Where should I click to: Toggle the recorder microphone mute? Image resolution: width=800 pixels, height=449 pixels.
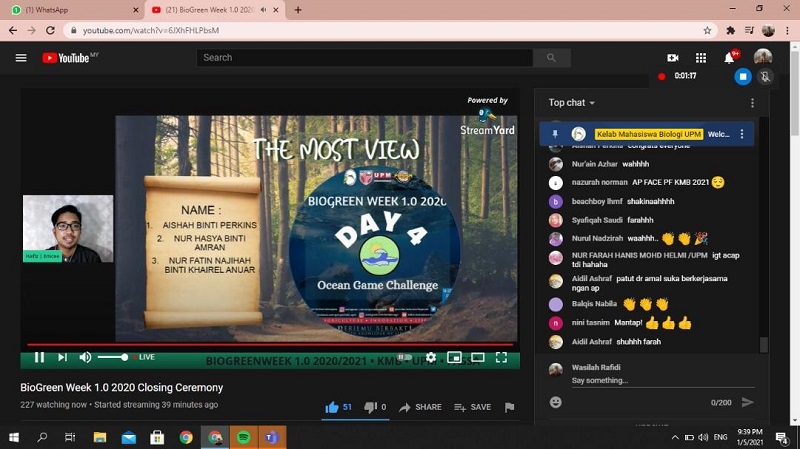[x=766, y=76]
